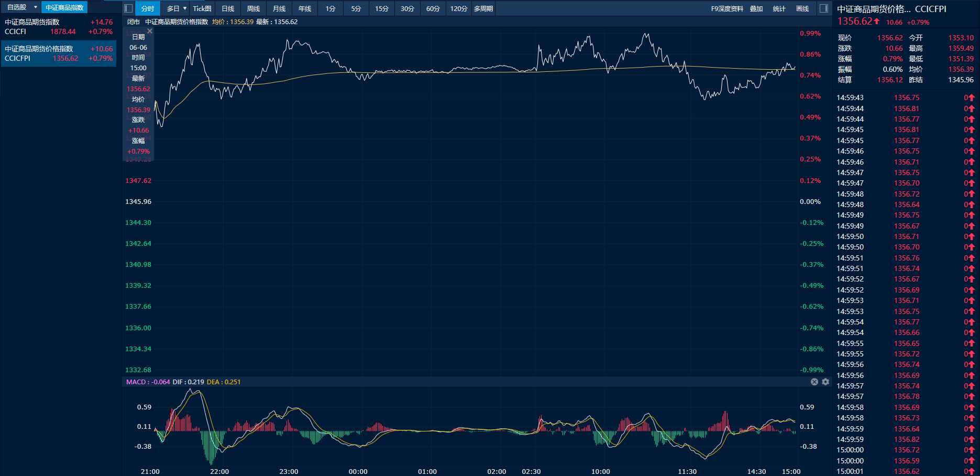Toggle the right info panel icon
980x476 pixels.
824,8
